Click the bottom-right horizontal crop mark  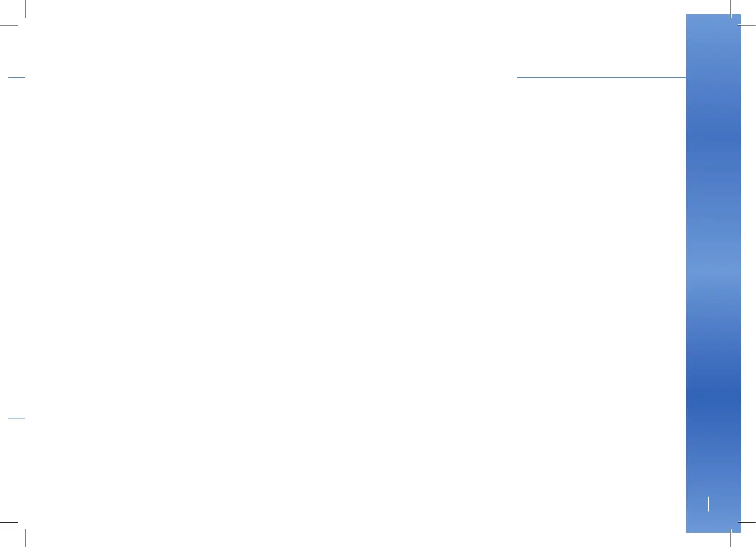coord(747,522)
